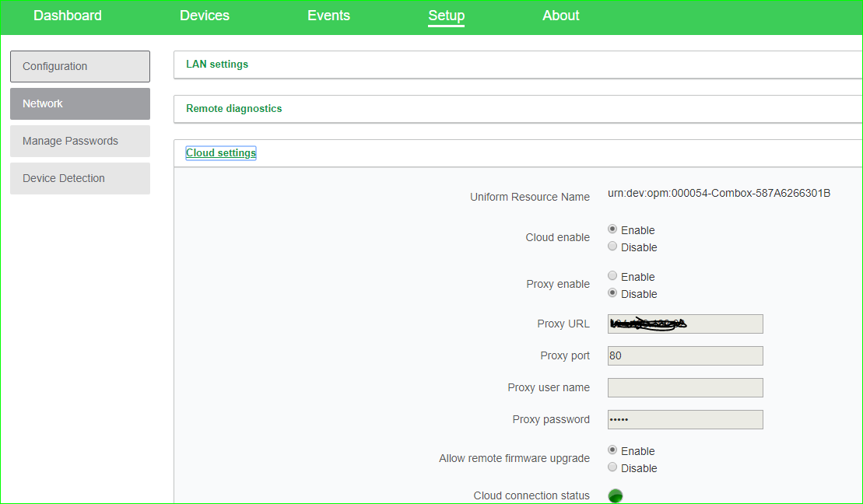
Task: Click the Proxy enable label
Action: [557, 284]
